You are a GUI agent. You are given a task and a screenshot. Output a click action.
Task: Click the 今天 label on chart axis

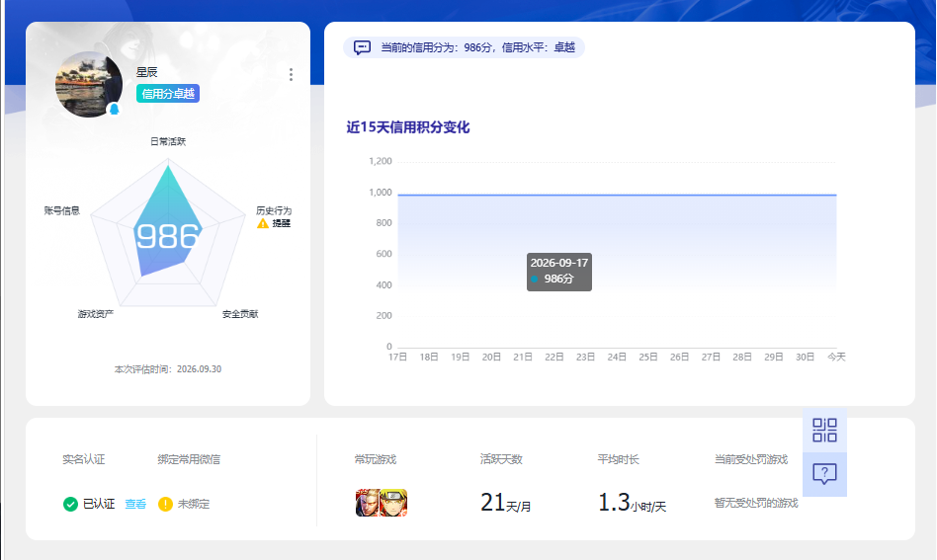point(836,357)
